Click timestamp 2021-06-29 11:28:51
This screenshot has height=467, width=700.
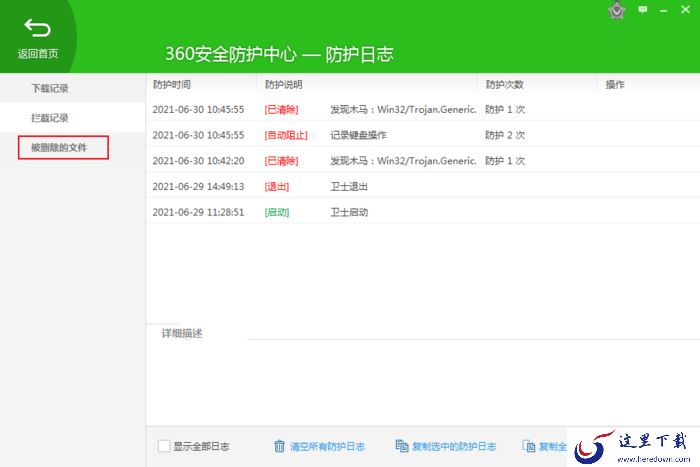198,212
